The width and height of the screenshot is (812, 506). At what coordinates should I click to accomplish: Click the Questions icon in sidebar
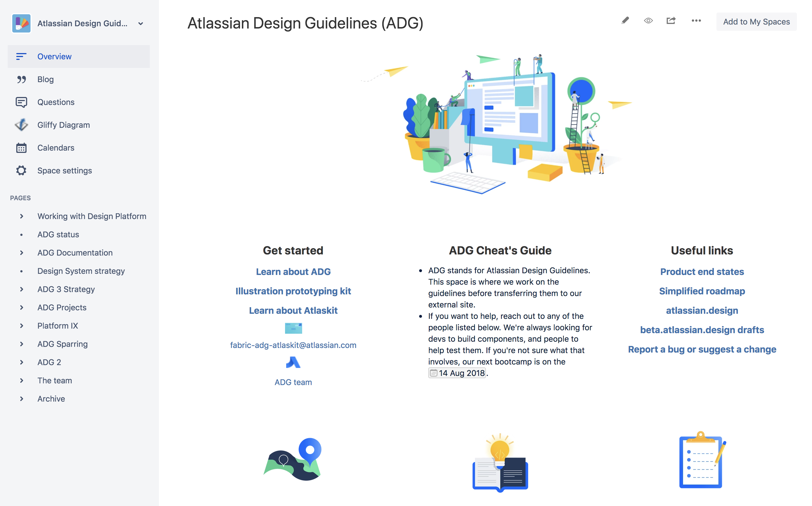(x=21, y=102)
